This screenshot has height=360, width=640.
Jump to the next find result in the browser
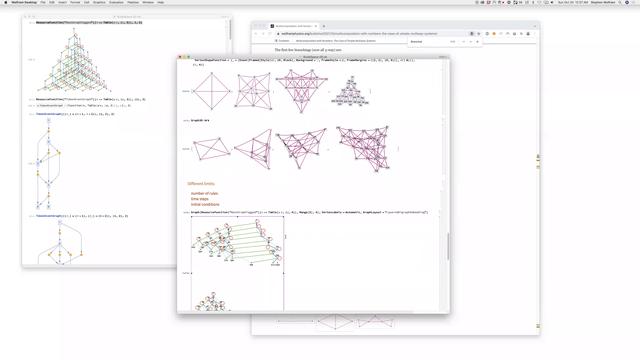point(471,42)
